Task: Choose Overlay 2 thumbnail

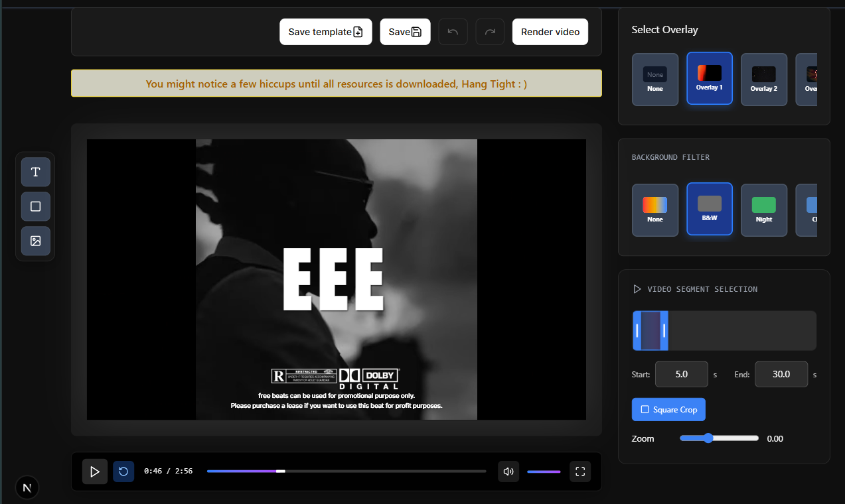Action: coord(763,79)
